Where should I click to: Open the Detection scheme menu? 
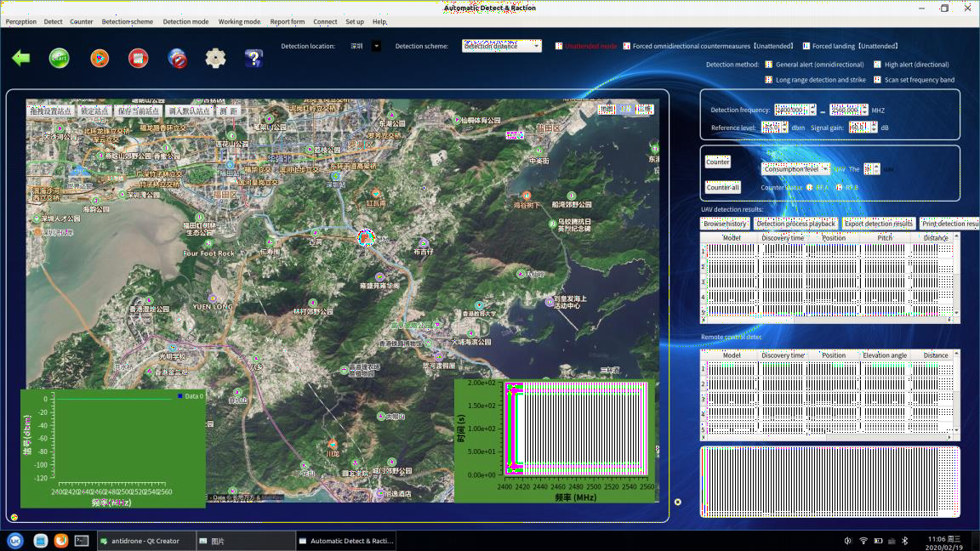[128, 22]
